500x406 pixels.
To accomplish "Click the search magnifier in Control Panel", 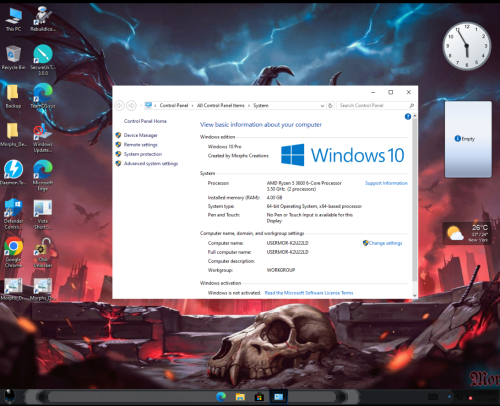I will 411,106.
